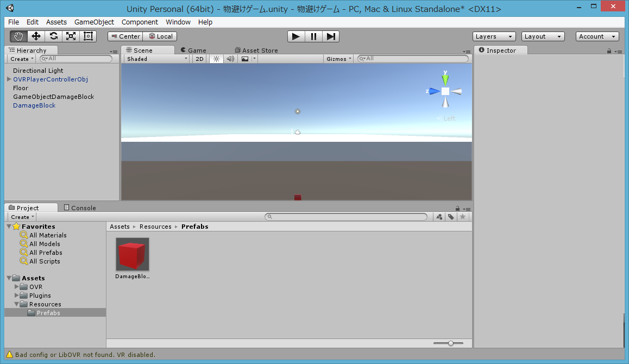Toggle scene lighting sun icon
Screen dimensions: 629x364
pos(216,59)
